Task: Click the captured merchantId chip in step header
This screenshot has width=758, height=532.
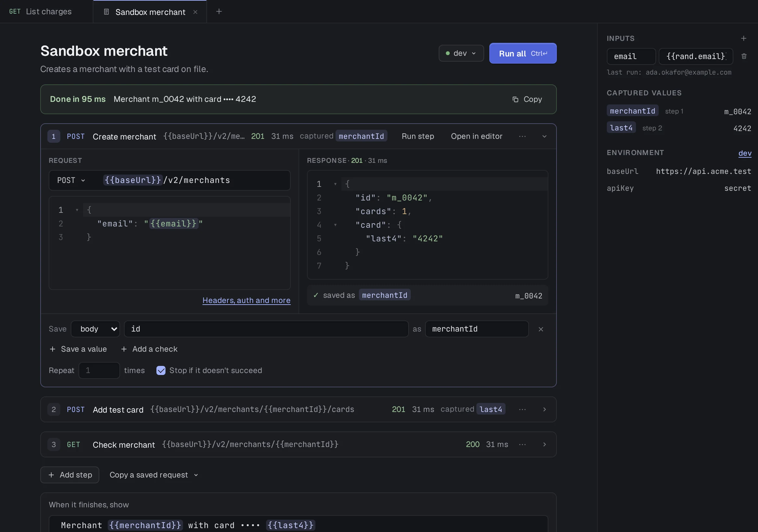Action: pyautogui.click(x=361, y=136)
